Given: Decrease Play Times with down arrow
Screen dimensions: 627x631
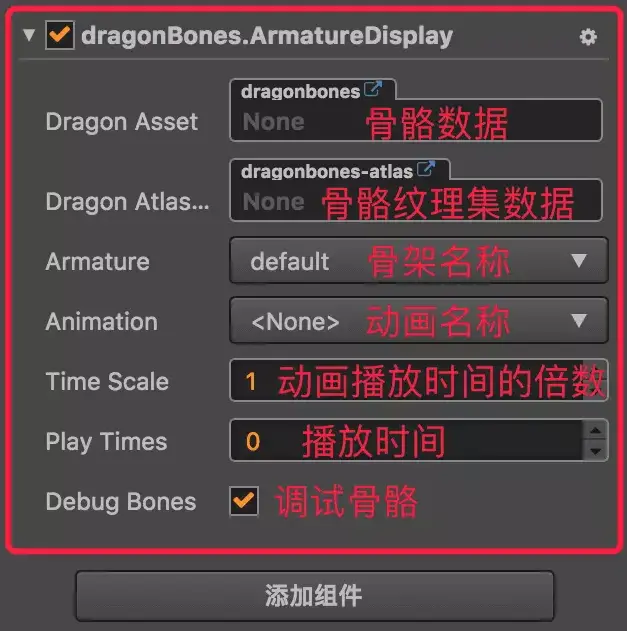Looking at the screenshot, I should (x=595, y=451).
